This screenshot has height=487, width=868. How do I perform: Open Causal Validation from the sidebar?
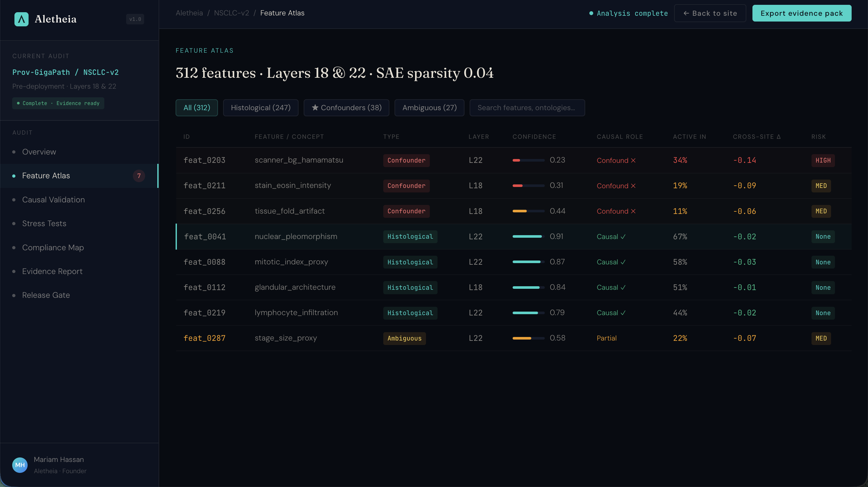(x=53, y=200)
